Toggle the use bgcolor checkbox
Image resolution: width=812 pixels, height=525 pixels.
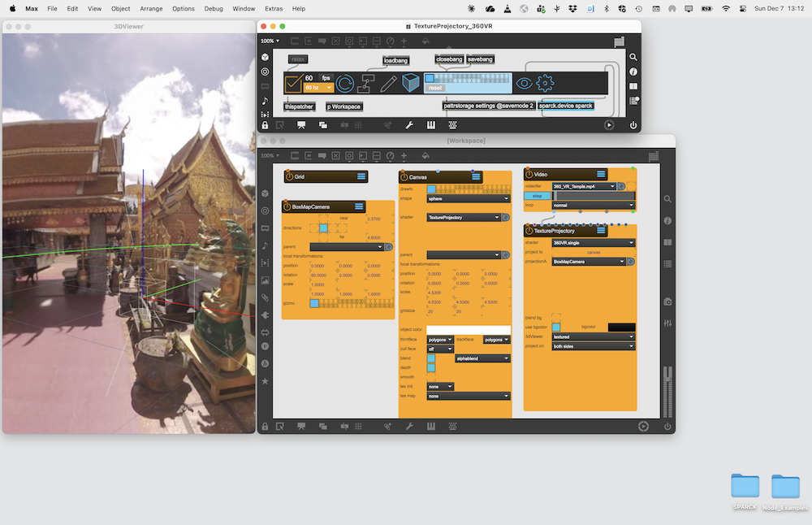tap(555, 327)
